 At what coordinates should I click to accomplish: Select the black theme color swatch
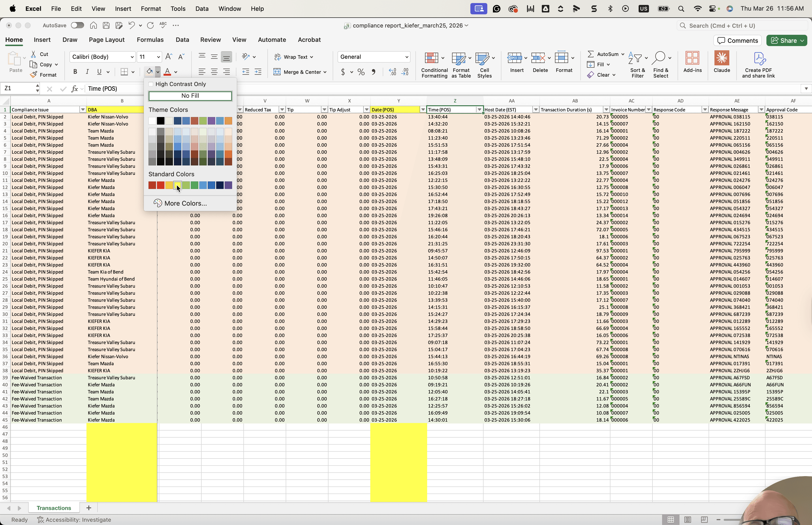point(160,121)
